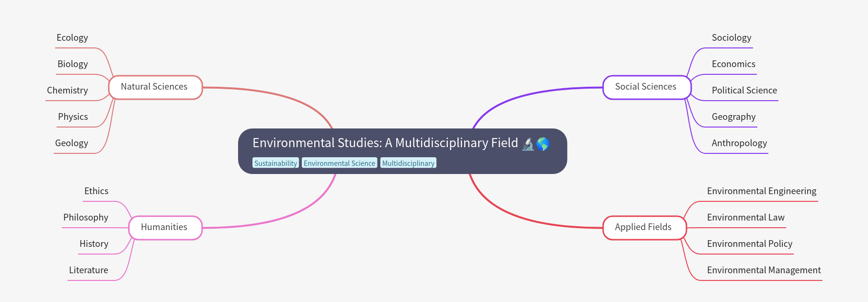Viewport: 868px width, 302px height.
Task: Select the Social Sciences branch node
Action: tap(646, 87)
